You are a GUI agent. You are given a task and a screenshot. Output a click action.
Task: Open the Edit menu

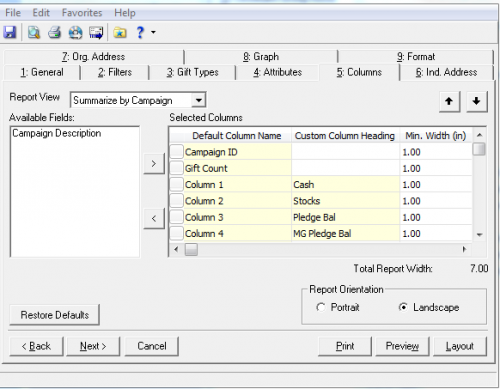click(x=41, y=13)
